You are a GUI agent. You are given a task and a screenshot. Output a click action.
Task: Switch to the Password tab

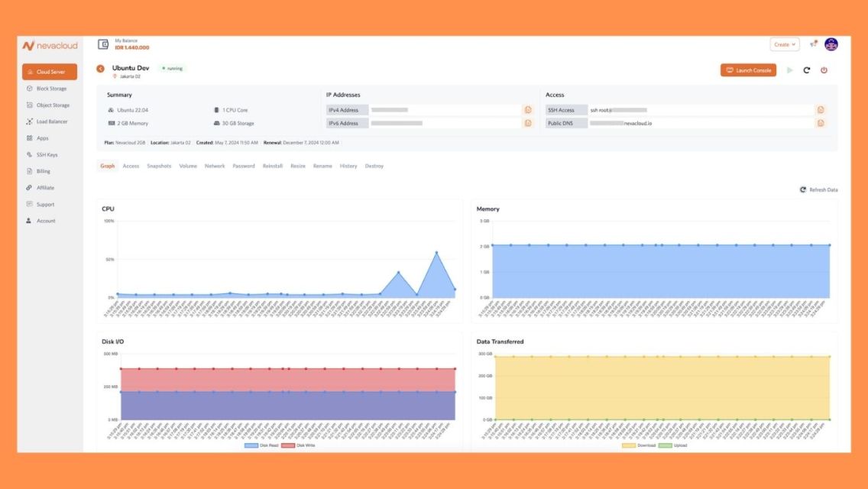point(244,166)
